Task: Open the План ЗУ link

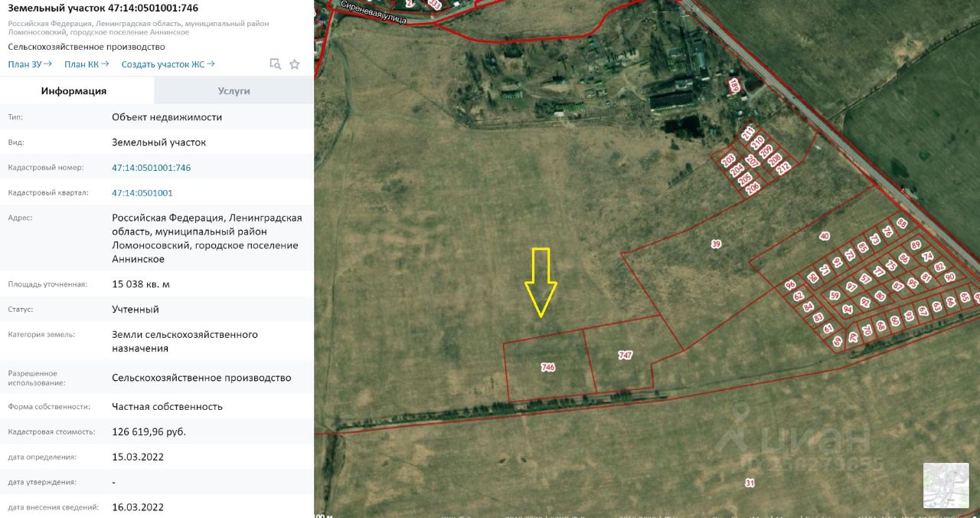Action: [30, 64]
